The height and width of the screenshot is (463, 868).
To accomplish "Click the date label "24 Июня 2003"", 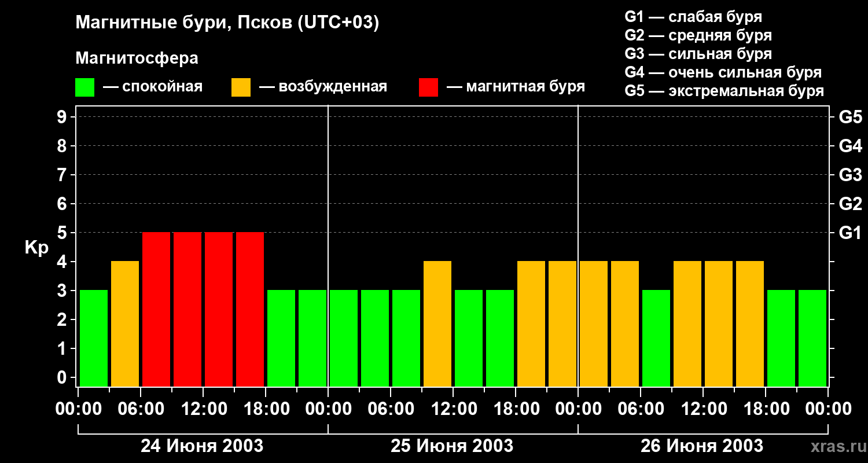I will coord(202,446).
